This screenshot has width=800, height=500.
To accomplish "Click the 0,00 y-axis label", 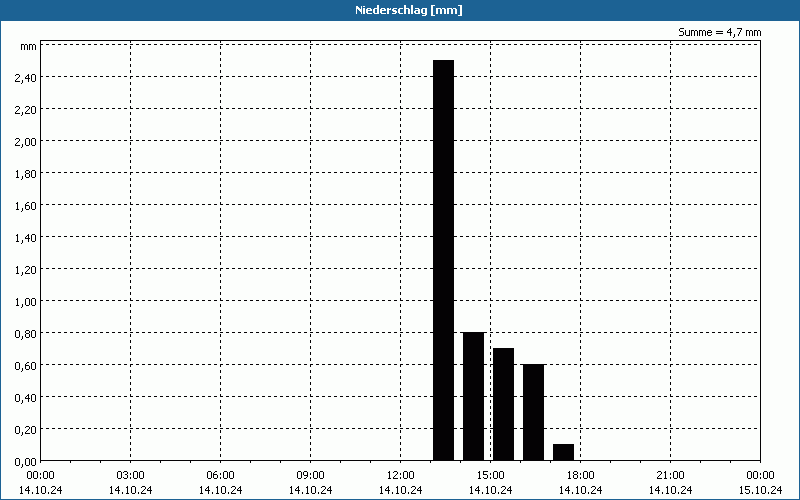I will point(26,462).
